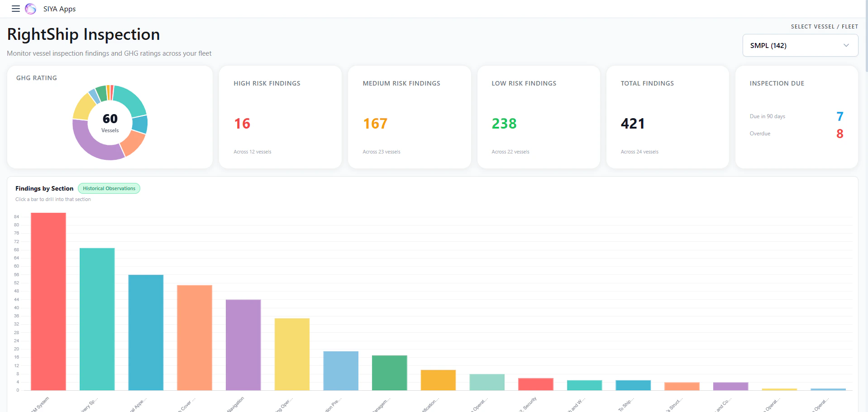Drill into the blue third chart bar

point(146,332)
